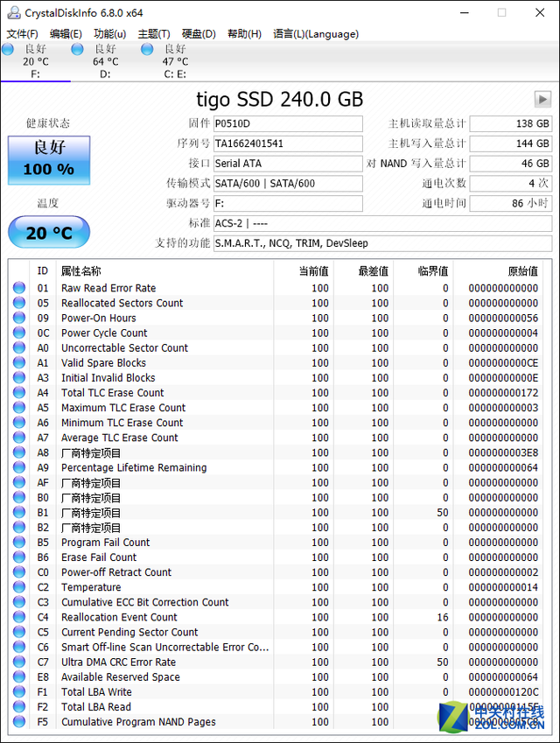Click status orb for Total LBA Write
Viewport: 560px width, 743px height.
(19, 692)
